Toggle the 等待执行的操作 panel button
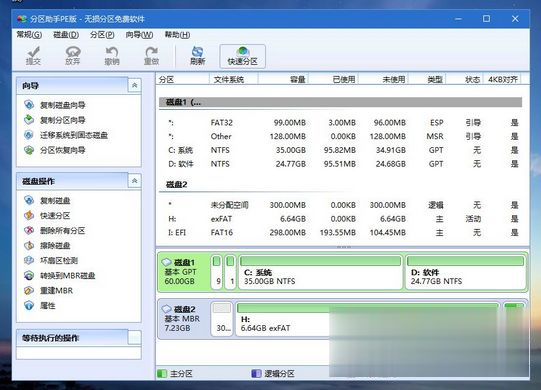Image resolution: width=541 pixels, height=390 pixels. [x=135, y=338]
